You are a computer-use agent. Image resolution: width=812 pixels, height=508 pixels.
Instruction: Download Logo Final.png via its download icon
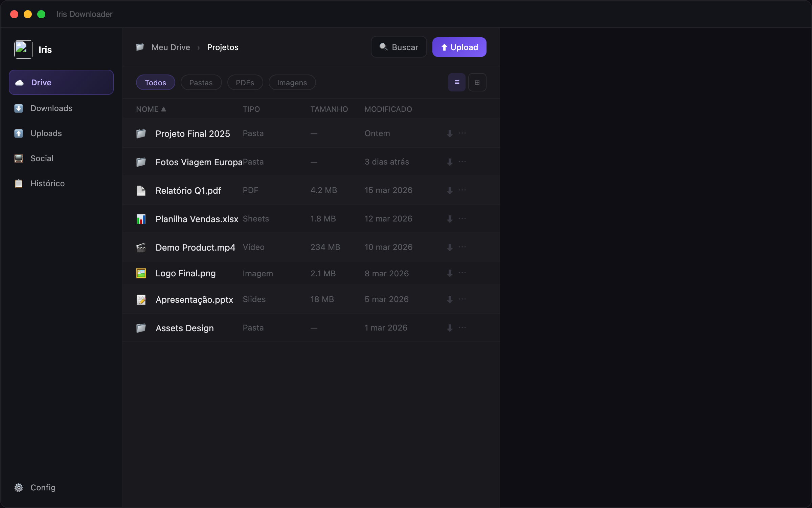(x=449, y=273)
